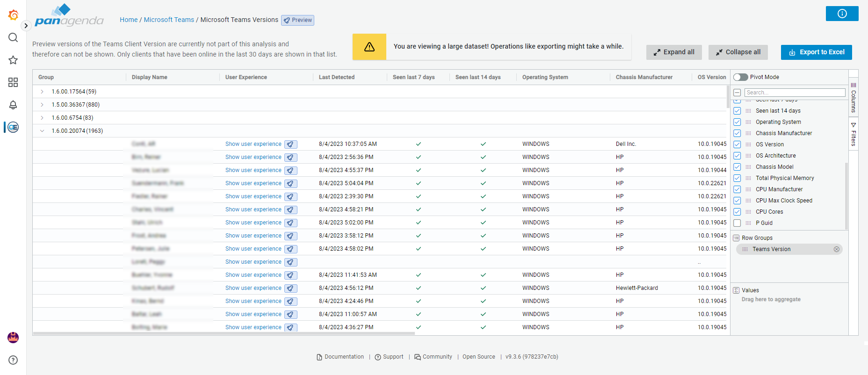Open the Community footer link
Viewport: 868px width, 375px height.
[433, 357]
